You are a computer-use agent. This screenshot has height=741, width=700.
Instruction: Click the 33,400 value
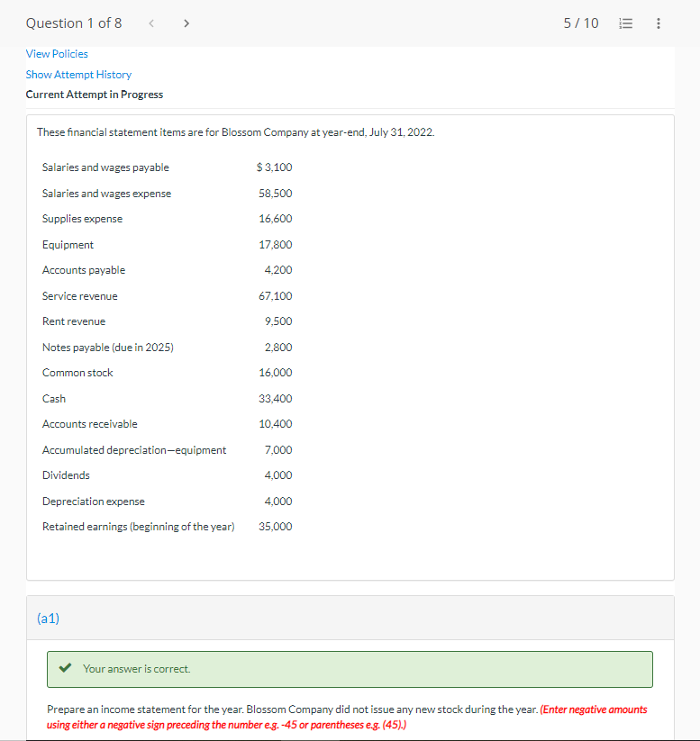(x=276, y=399)
